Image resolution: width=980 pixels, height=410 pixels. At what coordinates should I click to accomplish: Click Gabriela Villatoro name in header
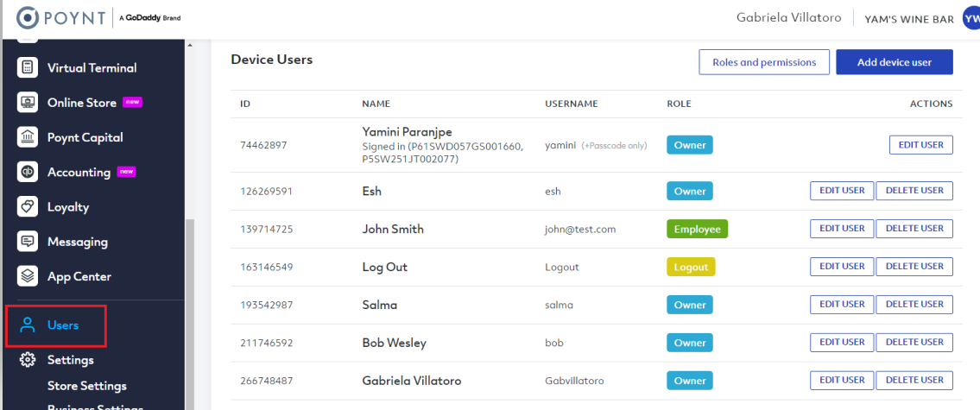tap(790, 18)
